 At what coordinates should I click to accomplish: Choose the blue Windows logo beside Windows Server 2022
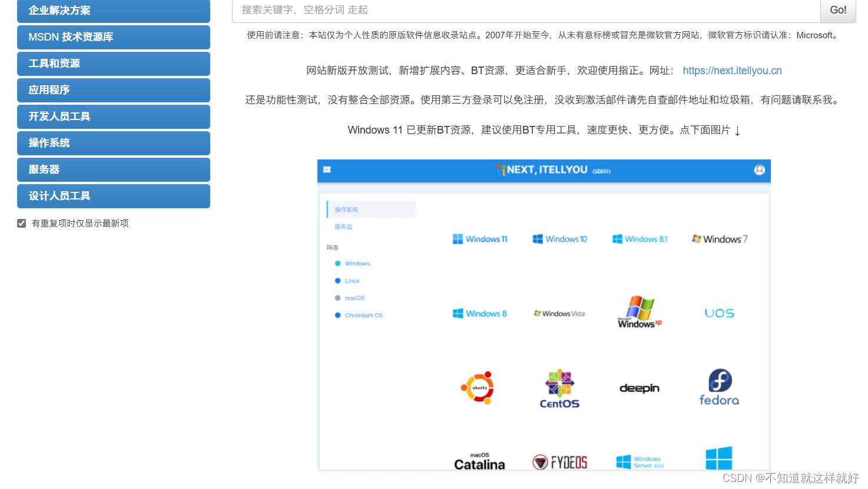tap(719, 458)
